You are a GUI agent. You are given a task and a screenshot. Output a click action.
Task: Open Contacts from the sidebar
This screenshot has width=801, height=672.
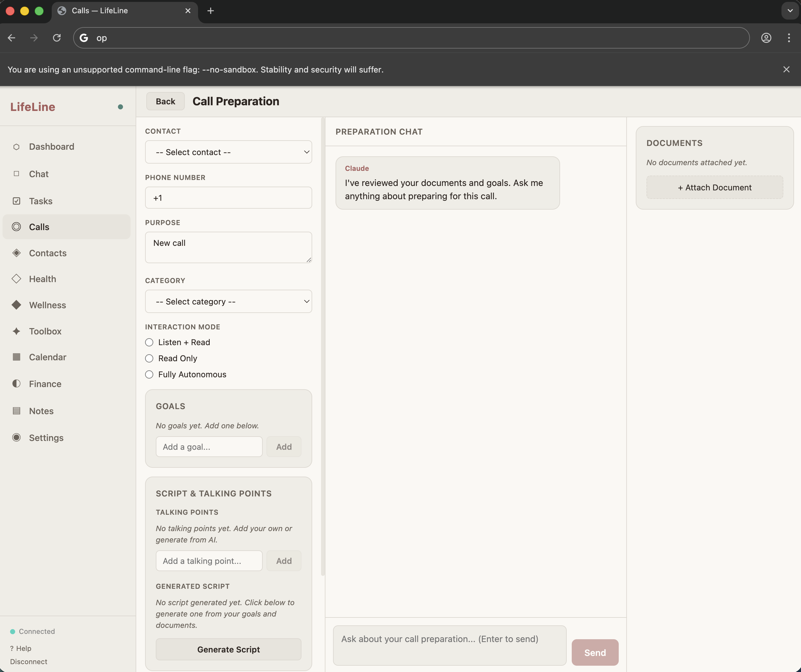(17, 253)
